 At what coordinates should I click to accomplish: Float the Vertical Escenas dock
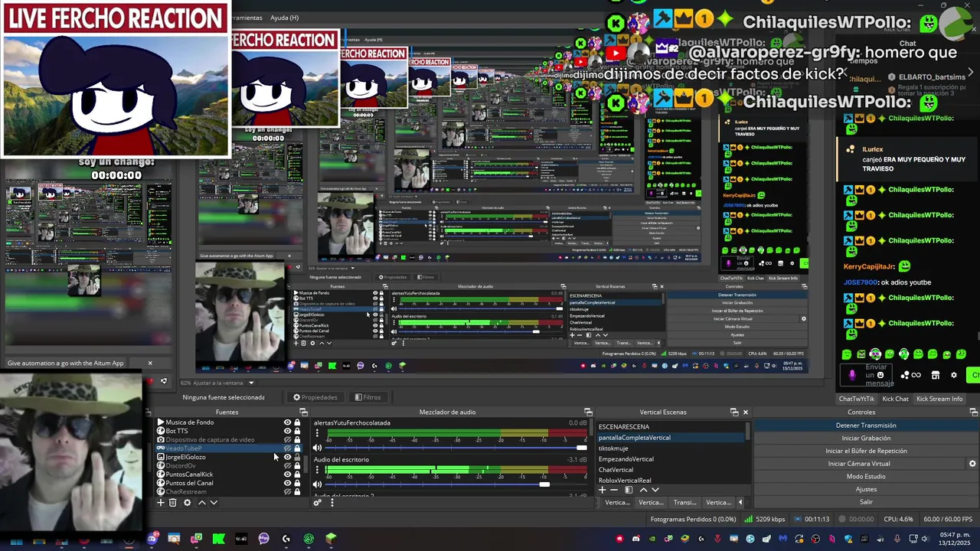733,412
